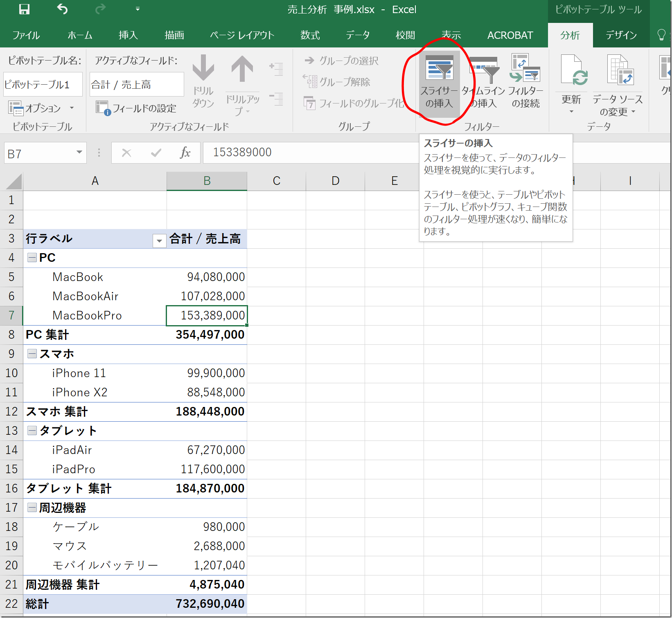Click フィールドのグループ化 command
This screenshot has width=672, height=618.
pos(354,103)
